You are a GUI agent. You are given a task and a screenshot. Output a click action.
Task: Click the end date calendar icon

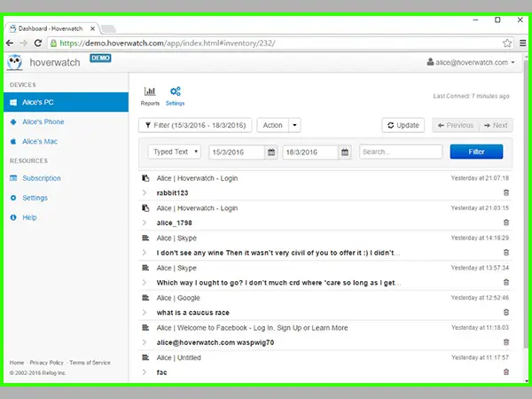[345, 152]
